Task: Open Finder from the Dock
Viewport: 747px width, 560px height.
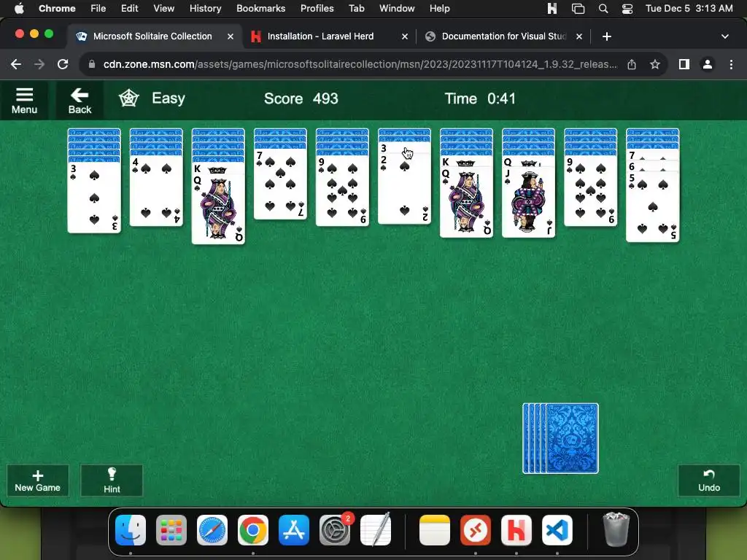Action: (x=131, y=530)
